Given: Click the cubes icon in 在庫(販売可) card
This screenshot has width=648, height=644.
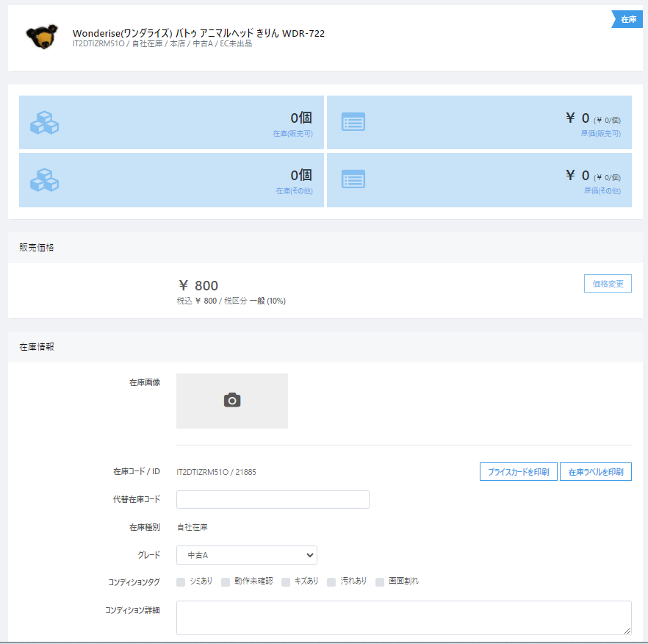Looking at the screenshot, I should pos(44,123).
